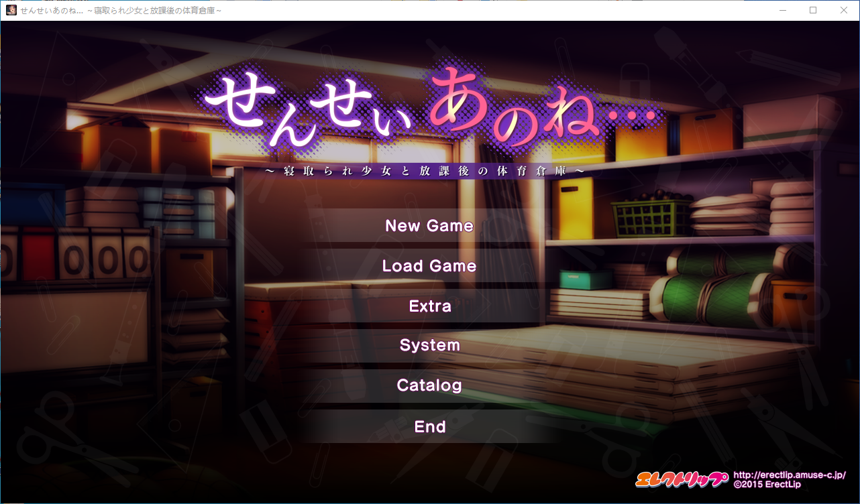Choose End to quit the game
This screenshot has height=504, width=860.
pos(429,427)
